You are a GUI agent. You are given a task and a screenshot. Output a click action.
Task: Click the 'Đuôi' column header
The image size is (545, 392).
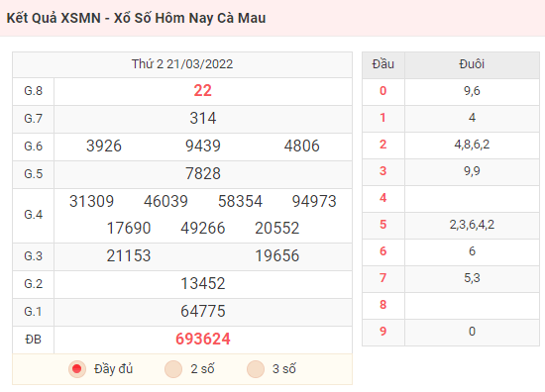(472, 64)
